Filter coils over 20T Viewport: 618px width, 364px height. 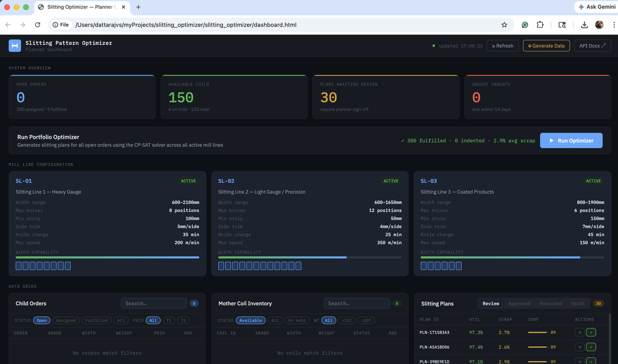point(366,321)
